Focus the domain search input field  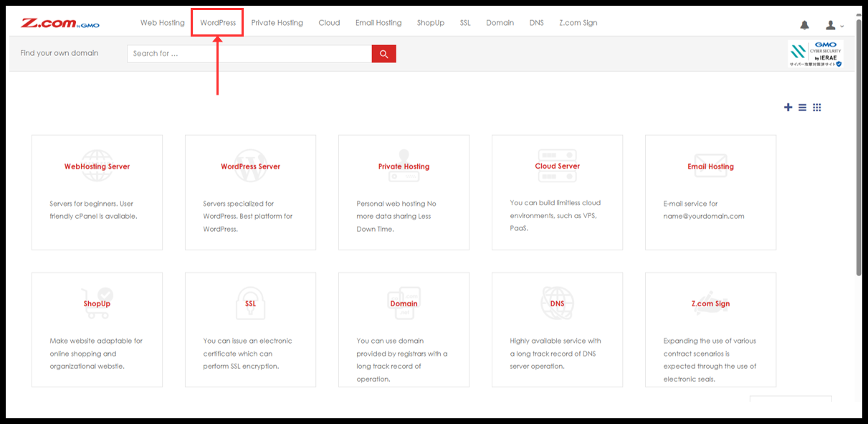tap(249, 54)
